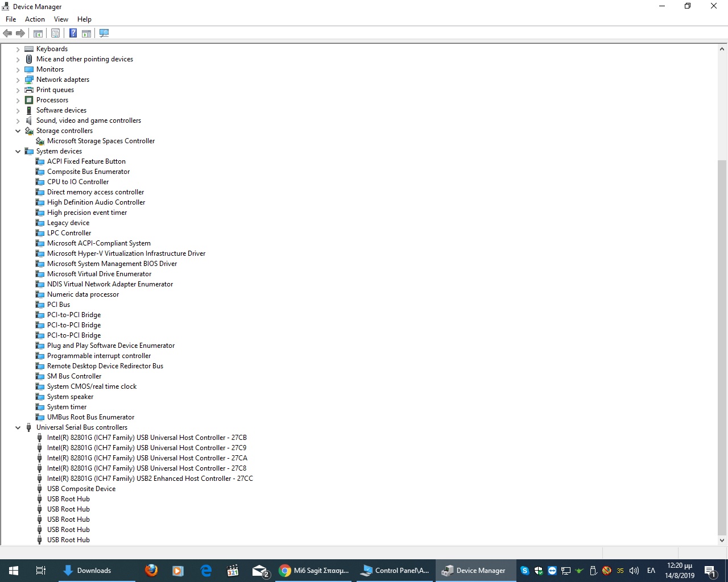
Task: Expand Mice and other pointing devices
Action: (18, 60)
